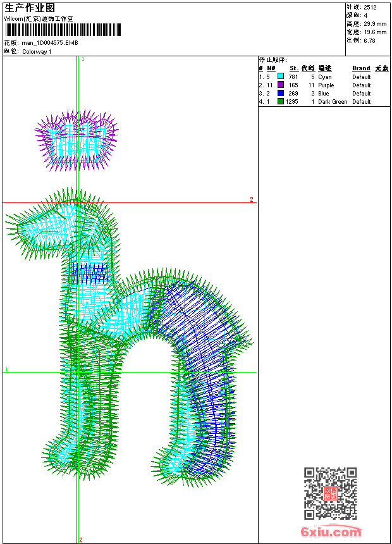This screenshot has height=544, width=392.
Task: Click the page title 生产作业图
Action: (x=30, y=8)
